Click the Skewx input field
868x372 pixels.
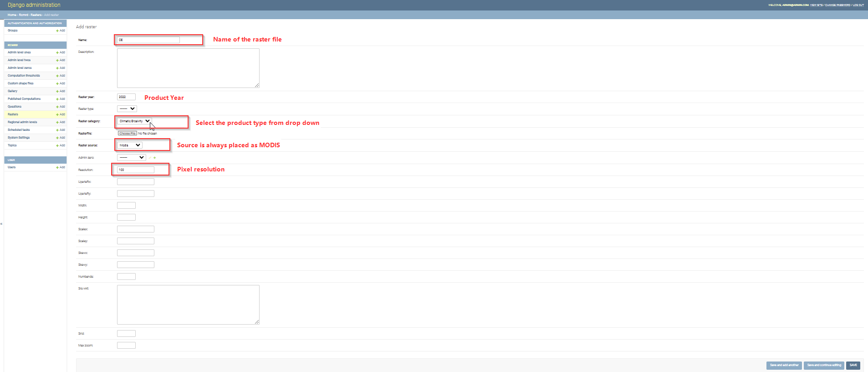pos(136,253)
